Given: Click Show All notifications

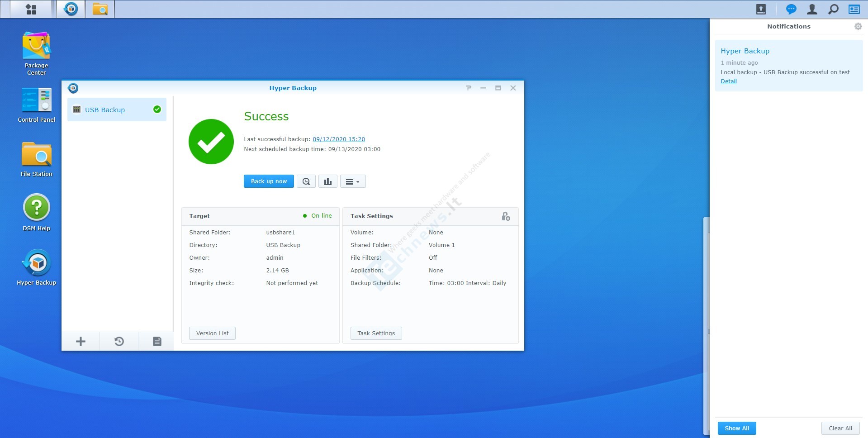Looking at the screenshot, I should 737,428.
